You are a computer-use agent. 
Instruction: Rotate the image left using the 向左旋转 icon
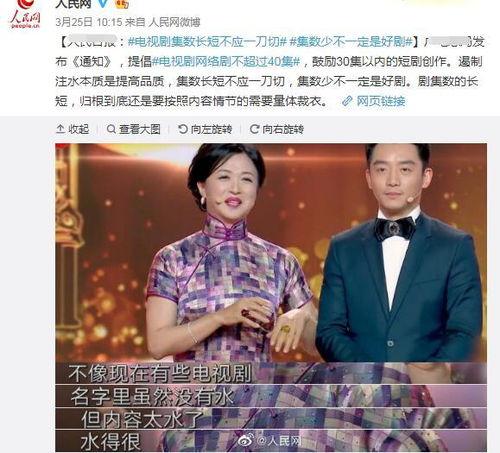coord(183,129)
